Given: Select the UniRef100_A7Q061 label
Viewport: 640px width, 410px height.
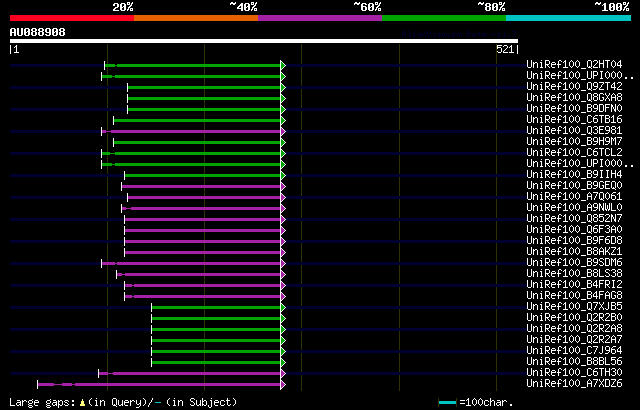Looking at the screenshot, I should coord(574,197).
